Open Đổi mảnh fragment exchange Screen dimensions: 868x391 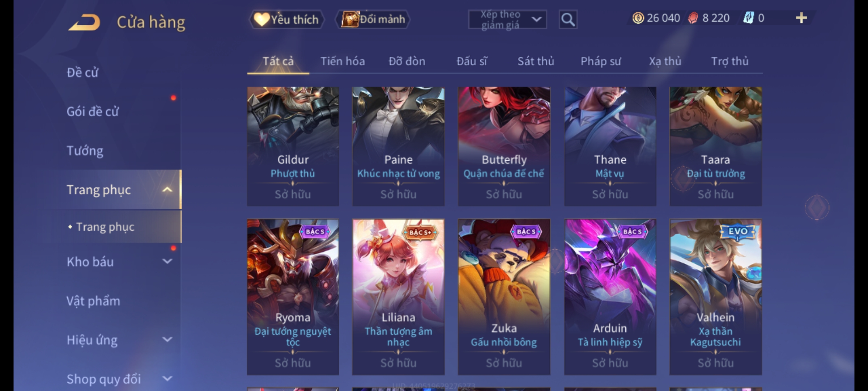(x=373, y=20)
